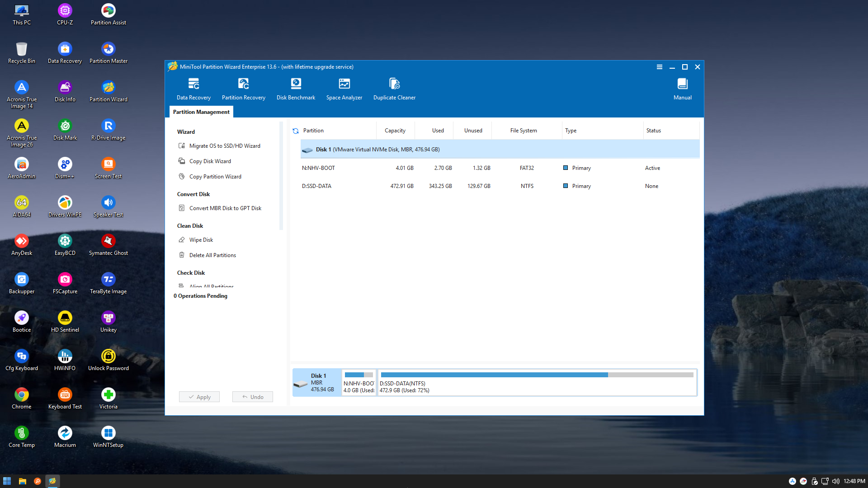Image resolution: width=868 pixels, height=488 pixels.
Task: Open Partition Assist desktop shortcut
Action: 108,14
